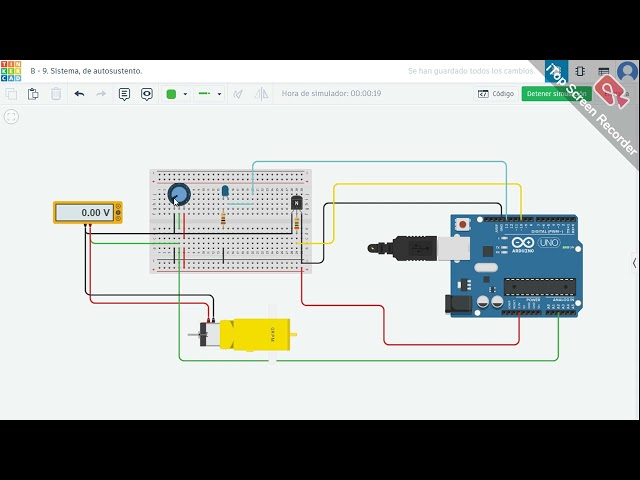Click the USB cable plug
The width and height of the screenshot is (640, 480).
(x=418, y=248)
